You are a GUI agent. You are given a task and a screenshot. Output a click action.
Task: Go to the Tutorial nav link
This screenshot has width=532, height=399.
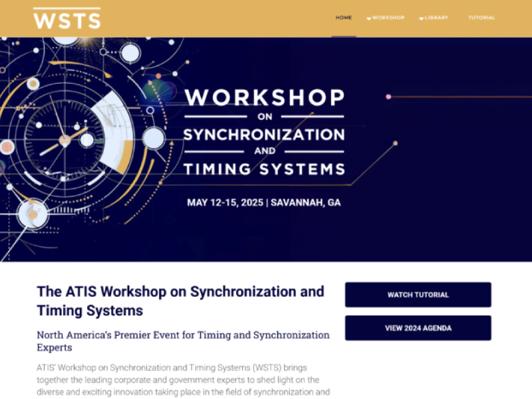481,18
